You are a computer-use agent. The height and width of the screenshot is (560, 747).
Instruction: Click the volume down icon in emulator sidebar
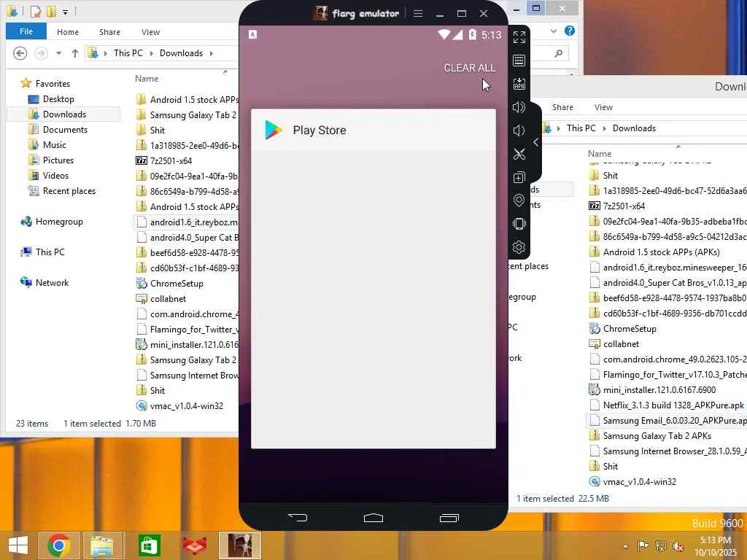pyautogui.click(x=519, y=131)
